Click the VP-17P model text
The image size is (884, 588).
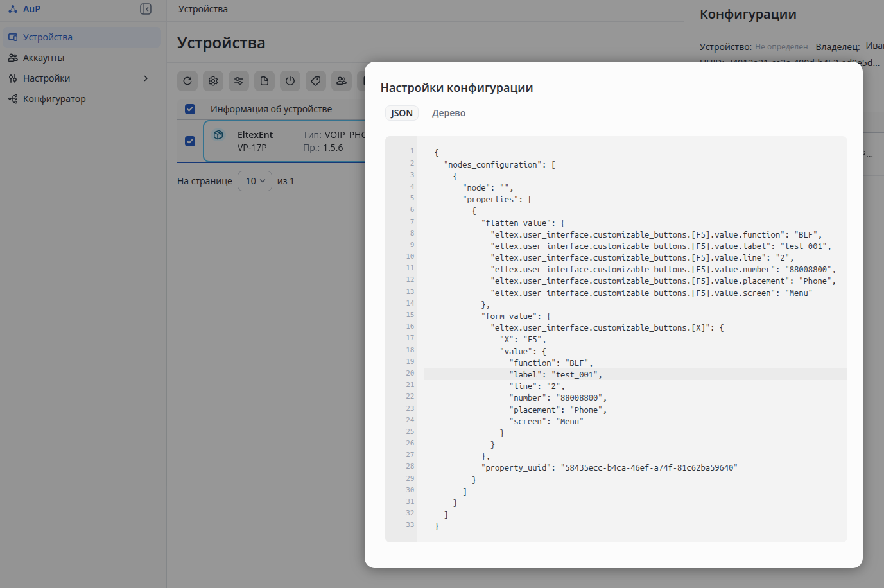(252, 148)
